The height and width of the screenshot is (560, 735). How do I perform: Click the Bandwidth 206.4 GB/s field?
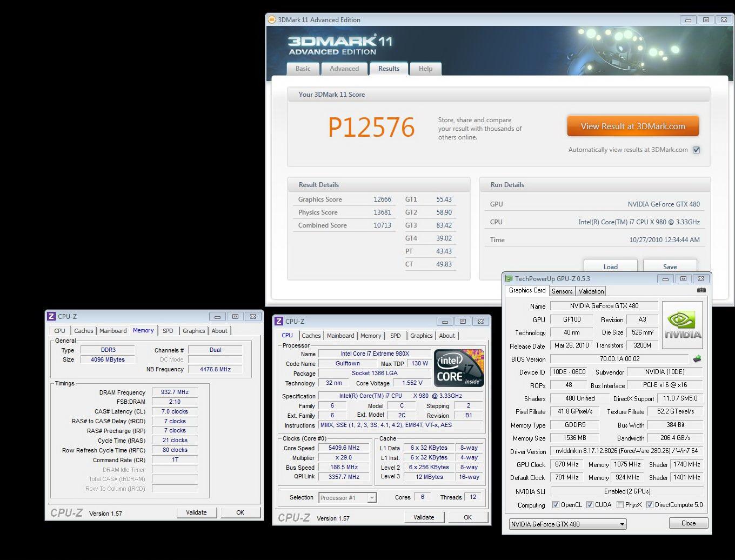[x=675, y=438]
